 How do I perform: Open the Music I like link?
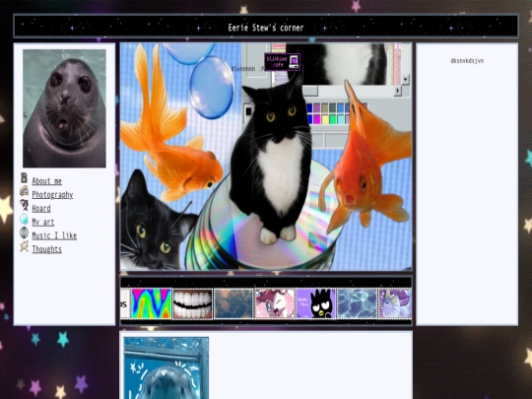(54, 235)
